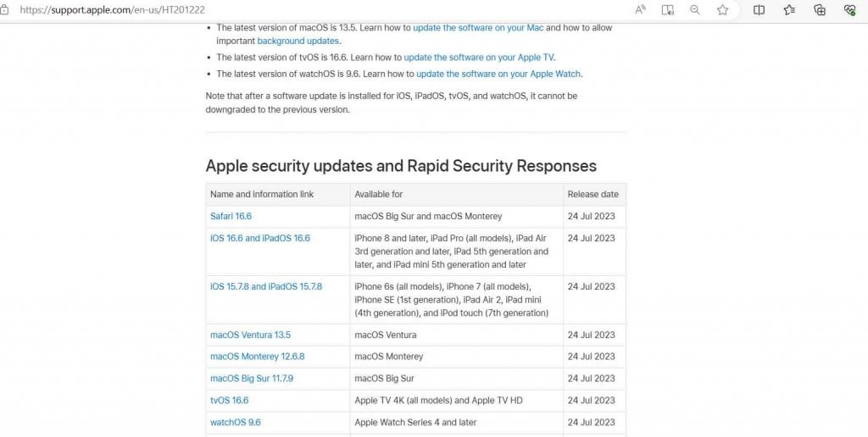Open the immersive reader icon
This screenshot has width=868, height=437.
[x=668, y=9]
